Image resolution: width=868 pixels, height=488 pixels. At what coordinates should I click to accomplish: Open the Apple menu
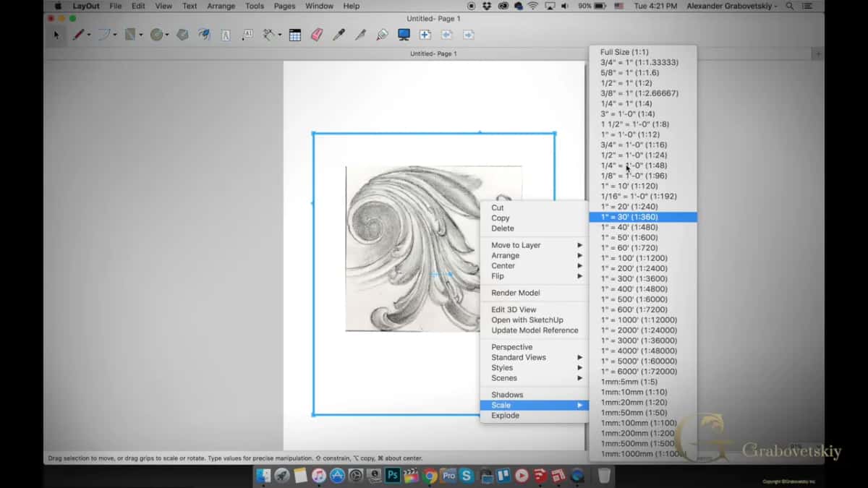coord(58,6)
